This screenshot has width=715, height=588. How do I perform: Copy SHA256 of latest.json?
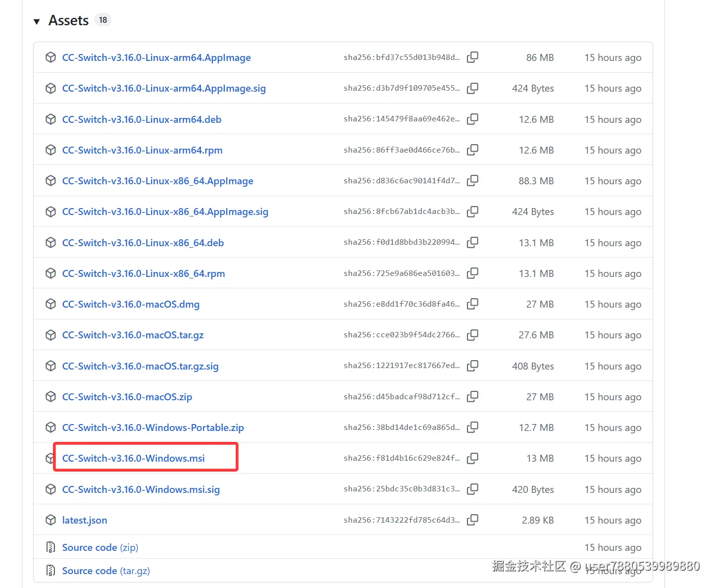(x=473, y=520)
